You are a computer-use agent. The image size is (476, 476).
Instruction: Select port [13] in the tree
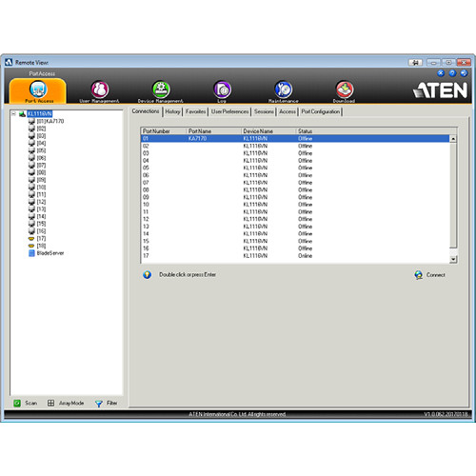click(41, 209)
